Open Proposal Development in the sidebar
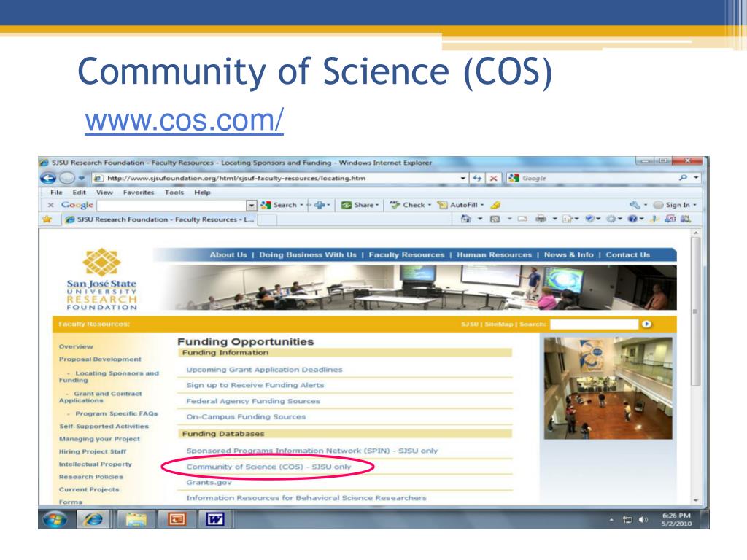 100,359
